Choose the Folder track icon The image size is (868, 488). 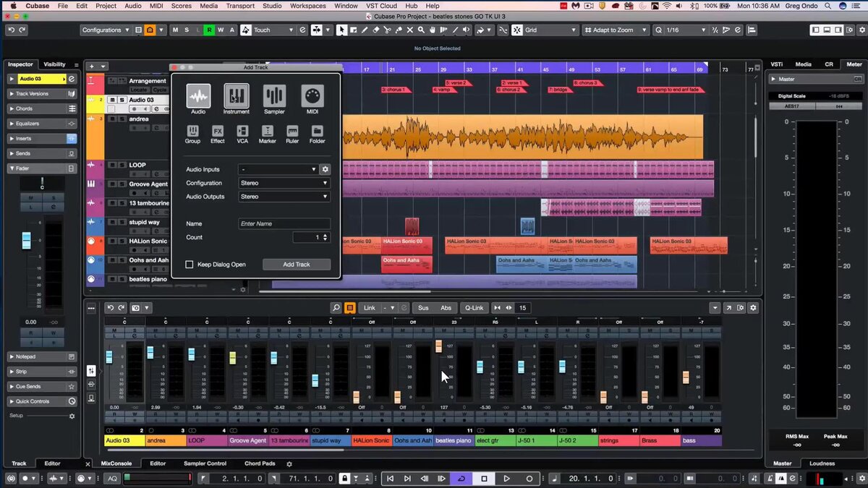tap(318, 131)
